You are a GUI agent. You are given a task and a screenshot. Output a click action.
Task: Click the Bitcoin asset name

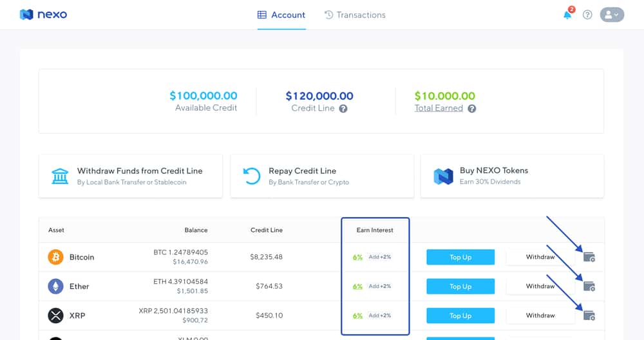pos(82,257)
